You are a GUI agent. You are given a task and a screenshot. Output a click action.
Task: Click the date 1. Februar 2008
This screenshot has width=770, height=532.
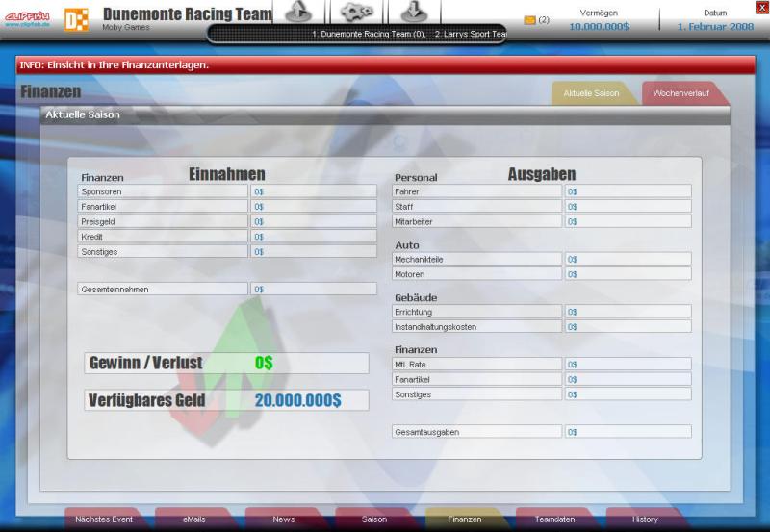pos(715,27)
